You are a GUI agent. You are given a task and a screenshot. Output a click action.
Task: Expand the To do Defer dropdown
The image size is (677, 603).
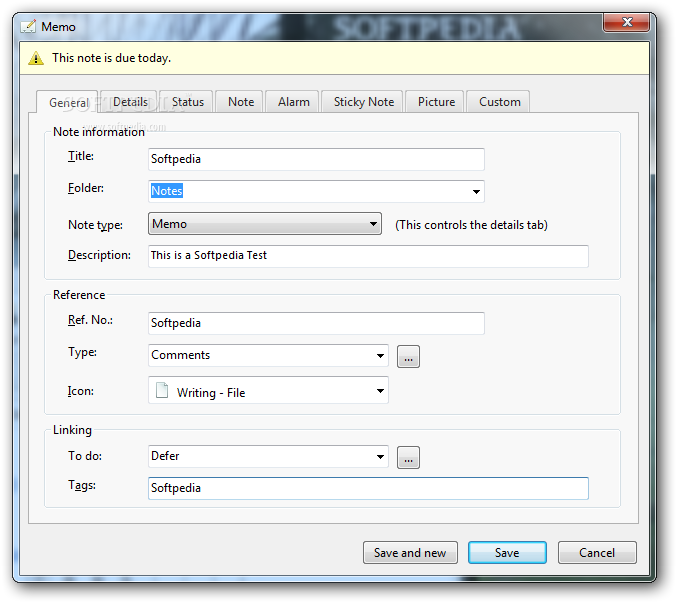click(268, 457)
